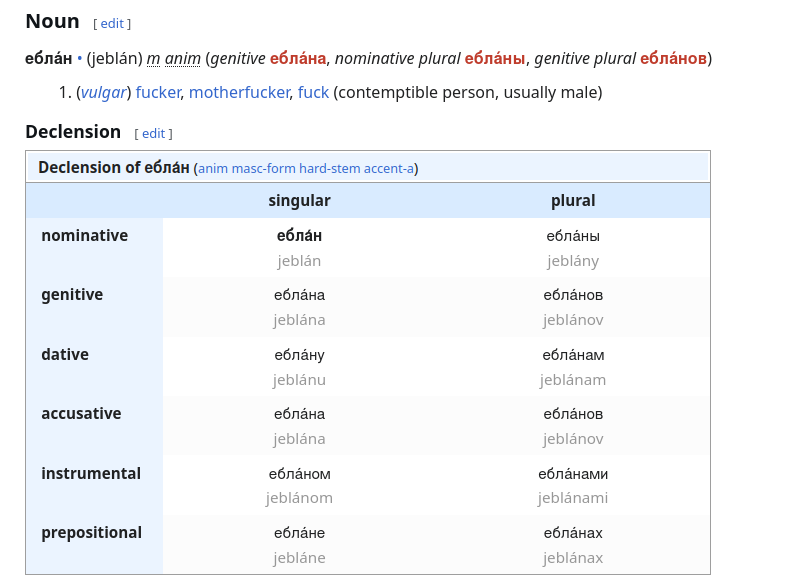786x586 pixels.
Task: Click instrumental singular ебла́ном
Action: pyautogui.click(x=299, y=474)
